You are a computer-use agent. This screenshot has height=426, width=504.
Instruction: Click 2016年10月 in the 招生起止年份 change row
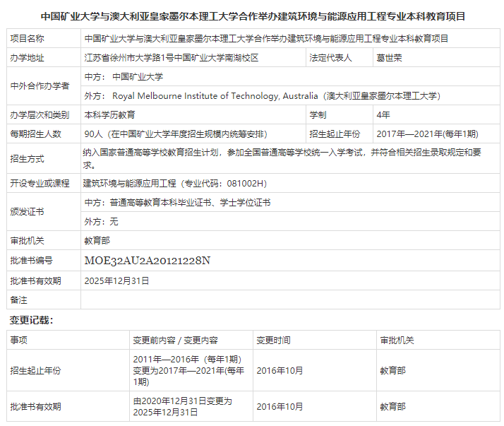(280, 371)
